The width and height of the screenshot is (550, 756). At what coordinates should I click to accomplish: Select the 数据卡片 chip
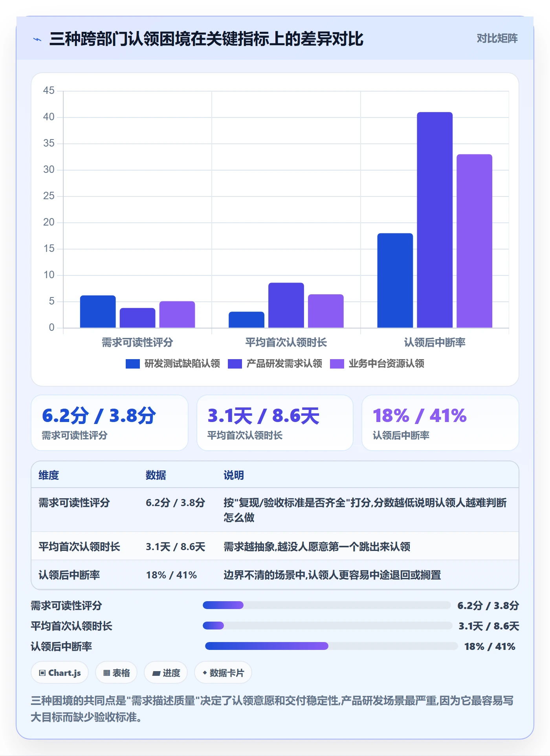pos(223,673)
